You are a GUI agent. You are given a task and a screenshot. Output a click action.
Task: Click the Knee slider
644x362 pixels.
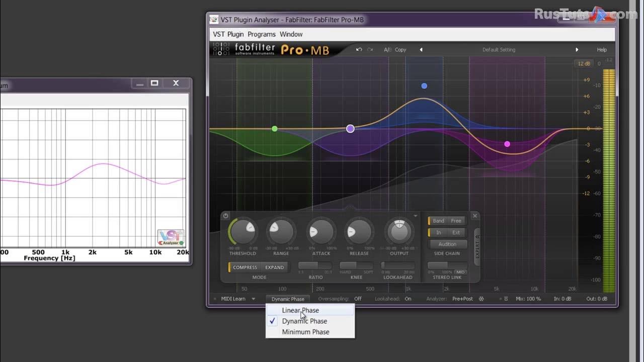click(x=356, y=265)
